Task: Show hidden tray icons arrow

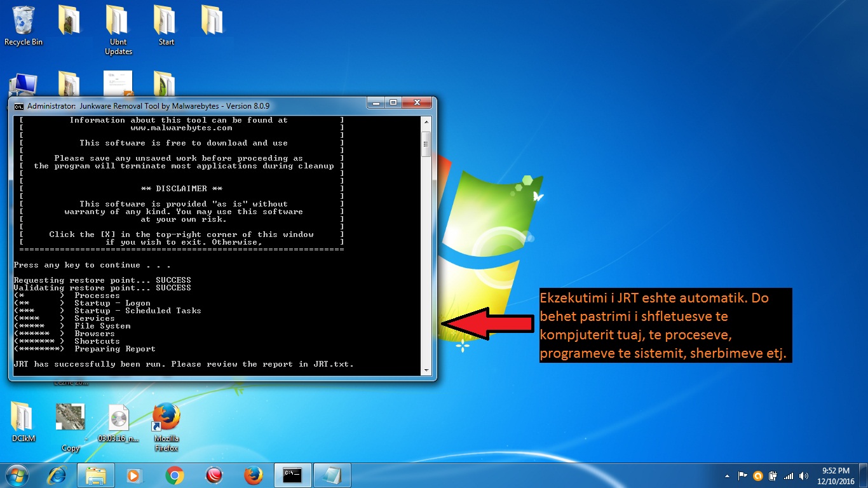Action: pyautogui.click(x=727, y=476)
